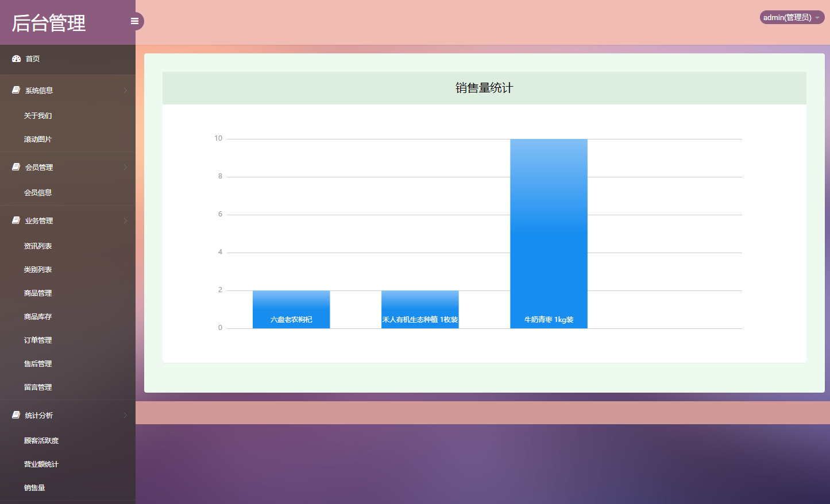Open 留言管理 page
This screenshot has width=830, height=504.
pos(38,387)
